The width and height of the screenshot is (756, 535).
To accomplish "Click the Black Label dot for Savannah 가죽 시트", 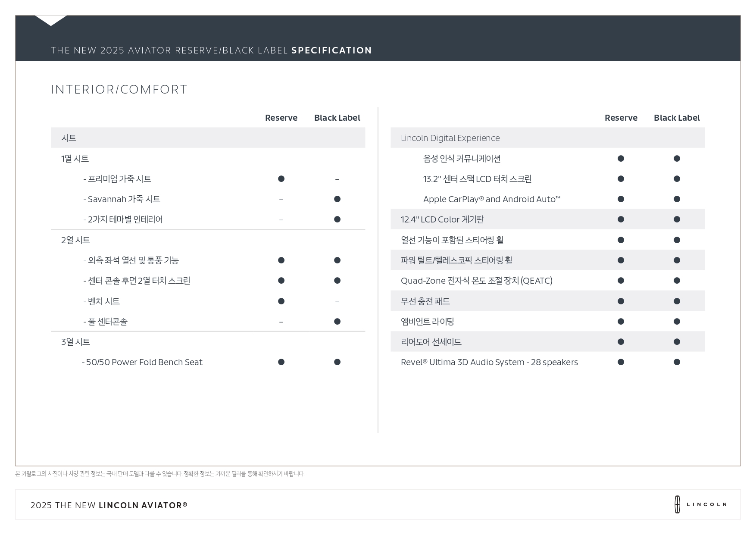I will pyautogui.click(x=337, y=199).
